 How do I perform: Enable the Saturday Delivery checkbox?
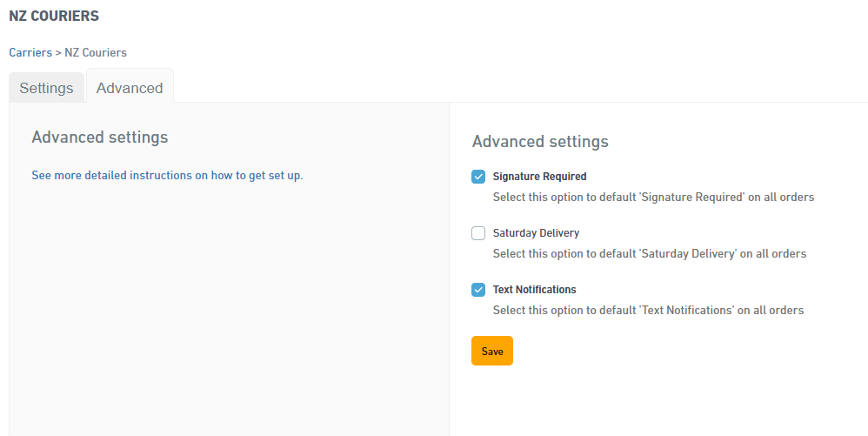(x=478, y=233)
